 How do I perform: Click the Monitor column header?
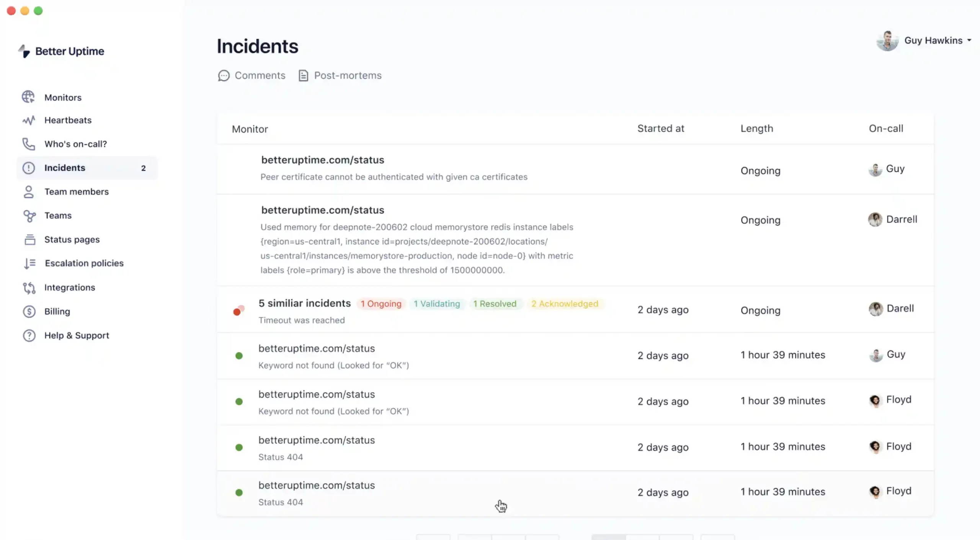pyautogui.click(x=250, y=129)
